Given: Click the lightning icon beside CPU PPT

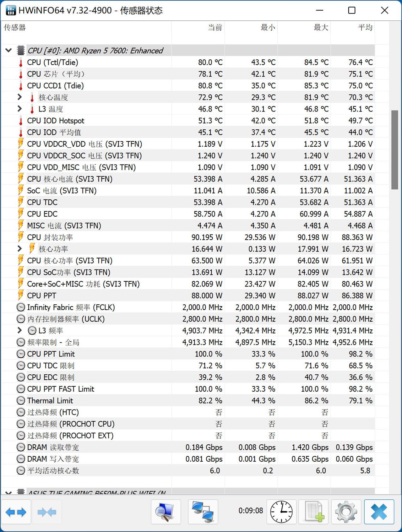Looking at the screenshot, I should [x=21, y=295].
